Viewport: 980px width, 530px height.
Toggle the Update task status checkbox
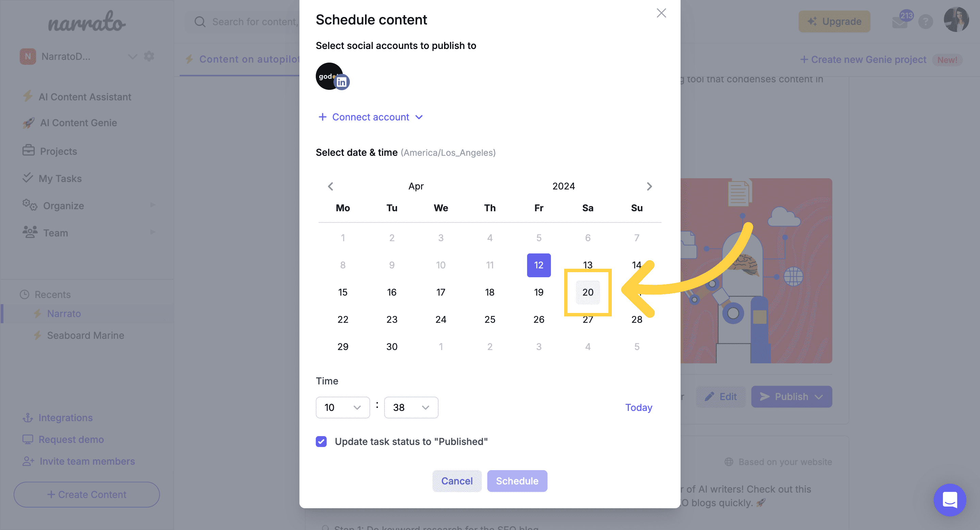click(321, 441)
